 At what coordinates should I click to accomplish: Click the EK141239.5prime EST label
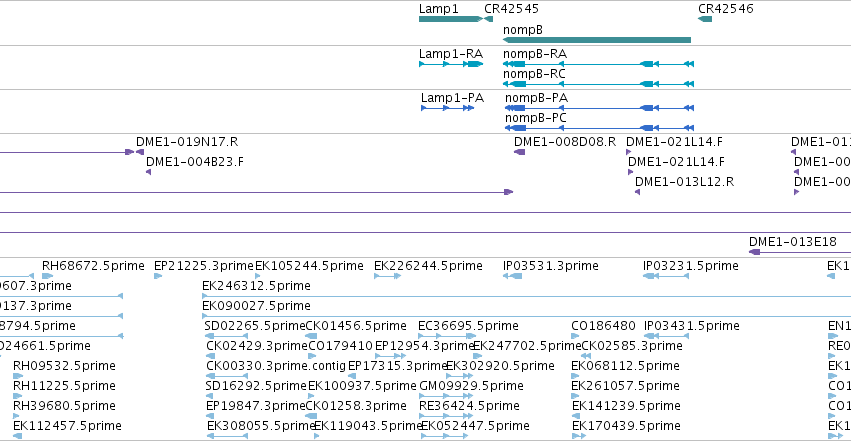pyautogui.click(x=626, y=406)
